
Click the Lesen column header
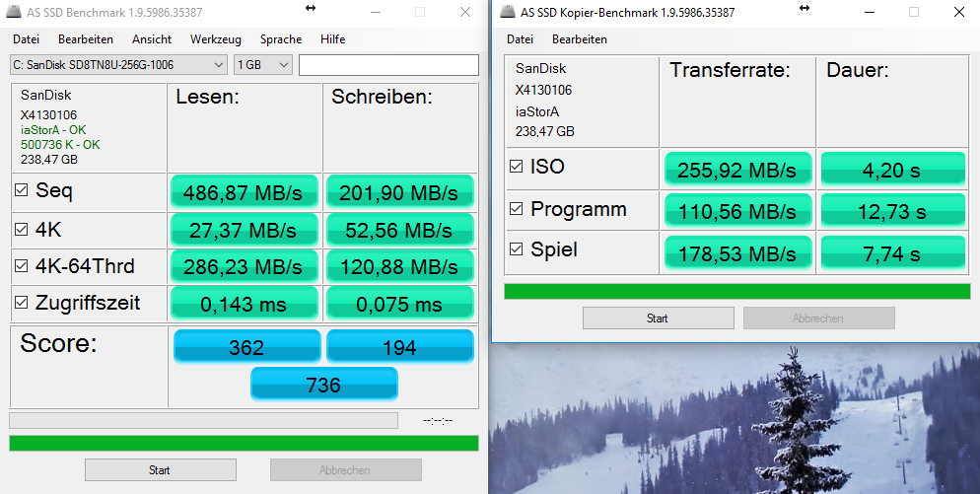[207, 97]
